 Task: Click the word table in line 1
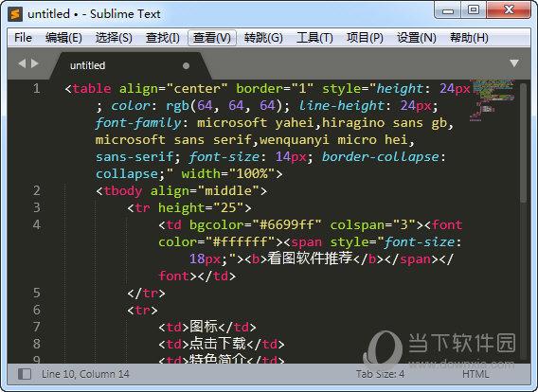(x=92, y=88)
